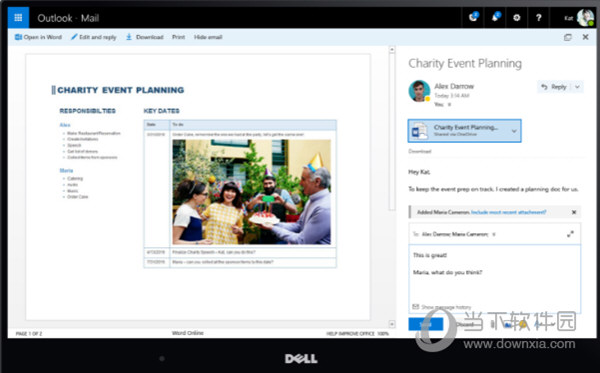
Task: Open Alex Darrow's profile picture
Action: pos(419,91)
